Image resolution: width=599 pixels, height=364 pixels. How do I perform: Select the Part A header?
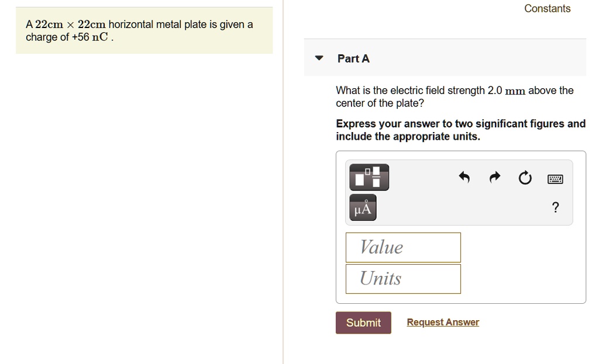353,58
